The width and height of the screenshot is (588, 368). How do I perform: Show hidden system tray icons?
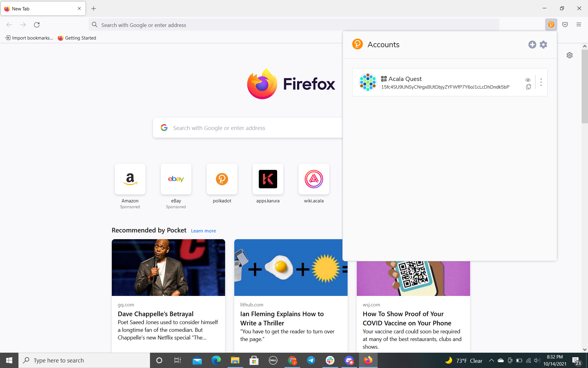tap(491, 360)
